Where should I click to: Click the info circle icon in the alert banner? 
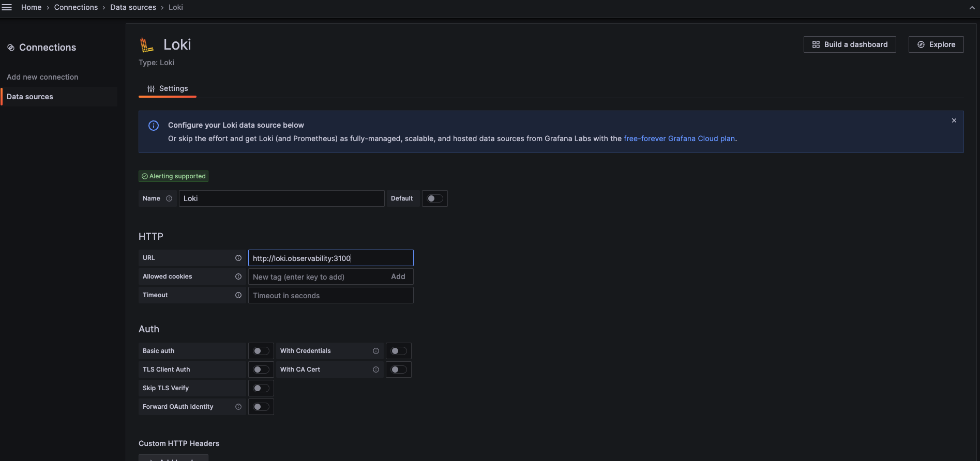tap(154, 126)
